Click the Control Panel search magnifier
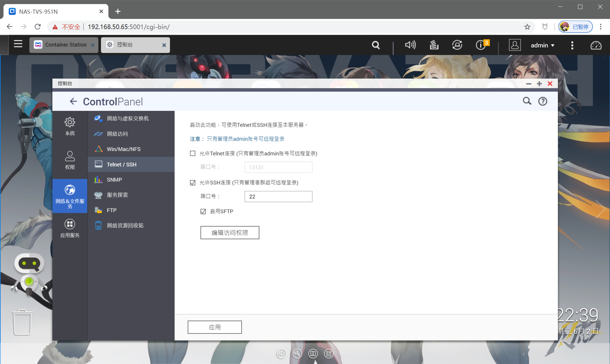Viewport: 610px width, 364px height. click(527, 101)
